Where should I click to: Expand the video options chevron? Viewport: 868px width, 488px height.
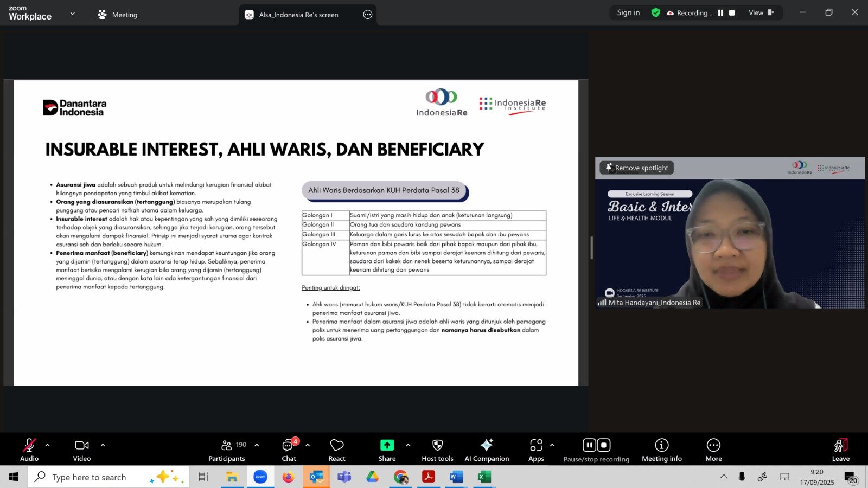coord(103,445)
